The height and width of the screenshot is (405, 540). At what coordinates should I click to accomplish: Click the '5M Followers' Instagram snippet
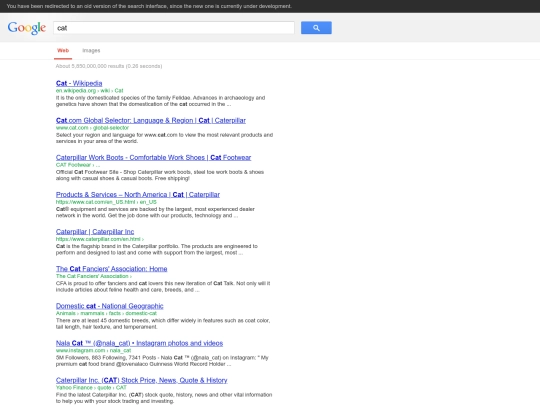click(x=162, y=361)
